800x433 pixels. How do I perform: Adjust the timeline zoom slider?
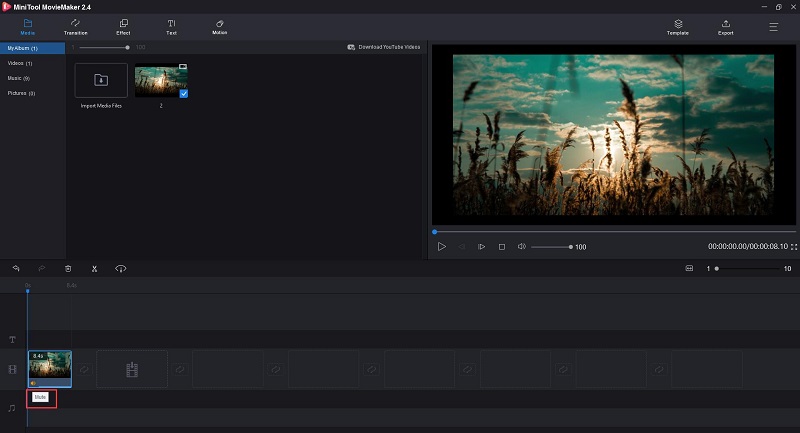(747, 268)
